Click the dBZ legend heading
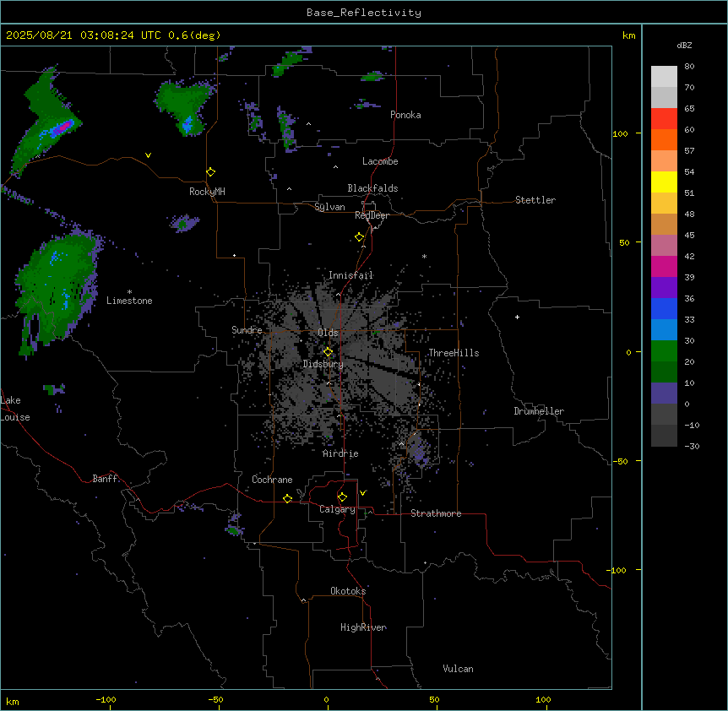The width and height of the screenshot is (728, 711). pos(684,46)
